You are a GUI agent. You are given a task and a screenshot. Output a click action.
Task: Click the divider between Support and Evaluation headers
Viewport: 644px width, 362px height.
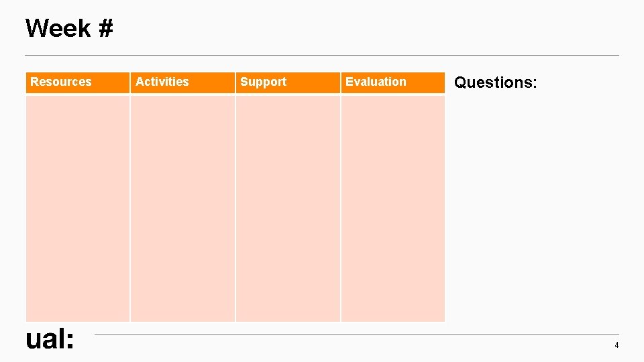click(340, 82)
